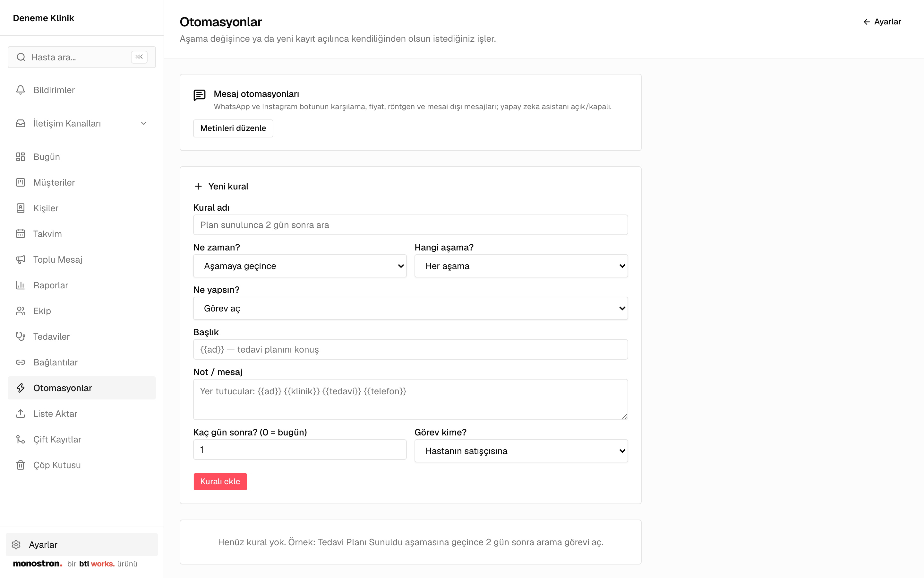
Task: Click the upload icon next to Liste Aktar
Action: (21, 414)
